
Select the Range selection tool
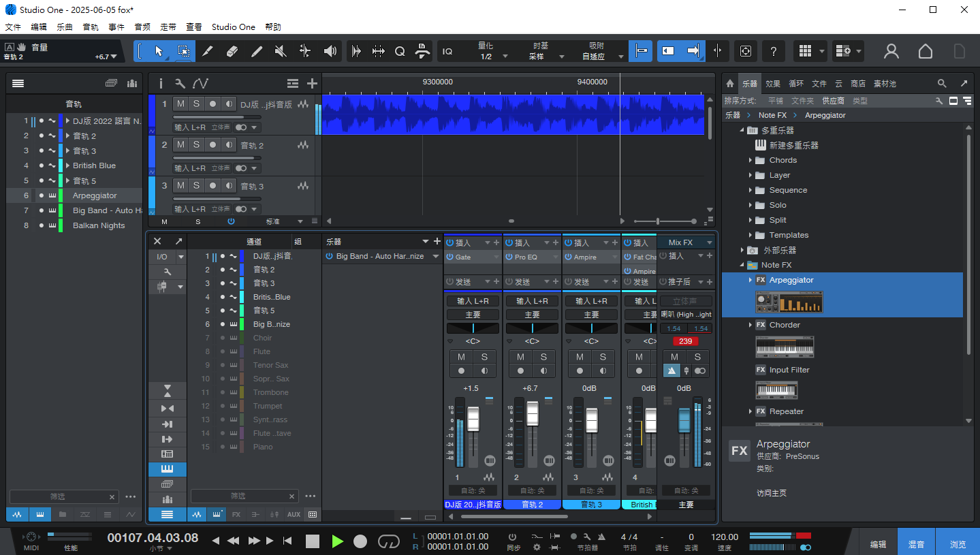(x=183, y=51)
